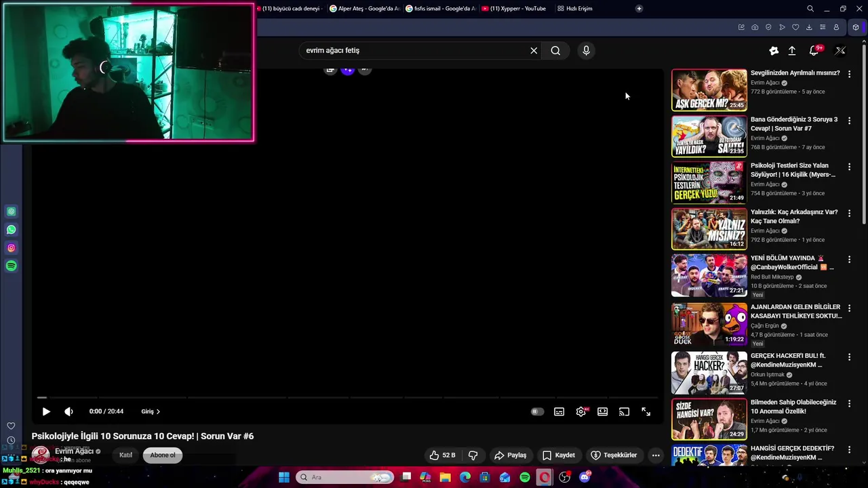Open the player settings gear
This screenshot has width=868, height=488.
[x=581, y=411]
